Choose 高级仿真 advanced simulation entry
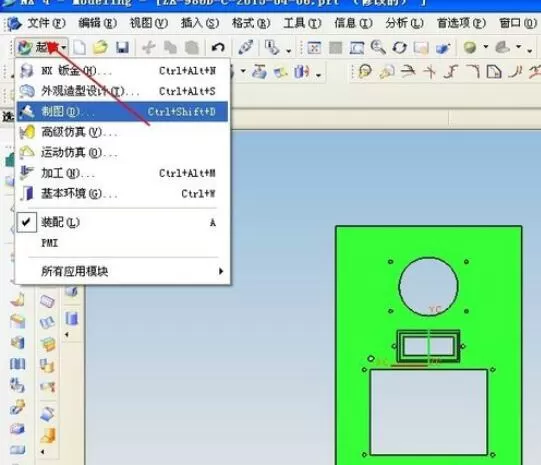Image resolution: width=541 pixels, height=465 pixels. coord(122,132)
